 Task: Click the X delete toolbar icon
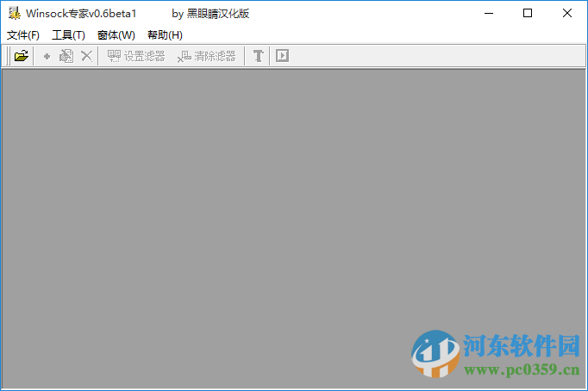86,56
